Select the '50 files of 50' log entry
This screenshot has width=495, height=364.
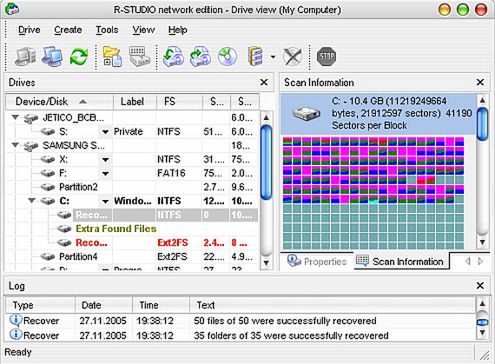tap(240, 321)
